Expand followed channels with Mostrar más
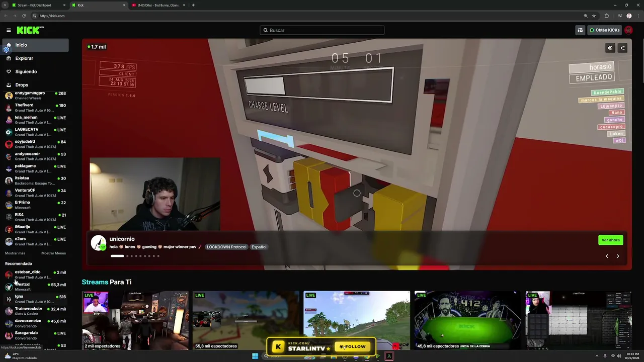Image resolution: width=644 pixels, height=362 pixels. point(15,253)
